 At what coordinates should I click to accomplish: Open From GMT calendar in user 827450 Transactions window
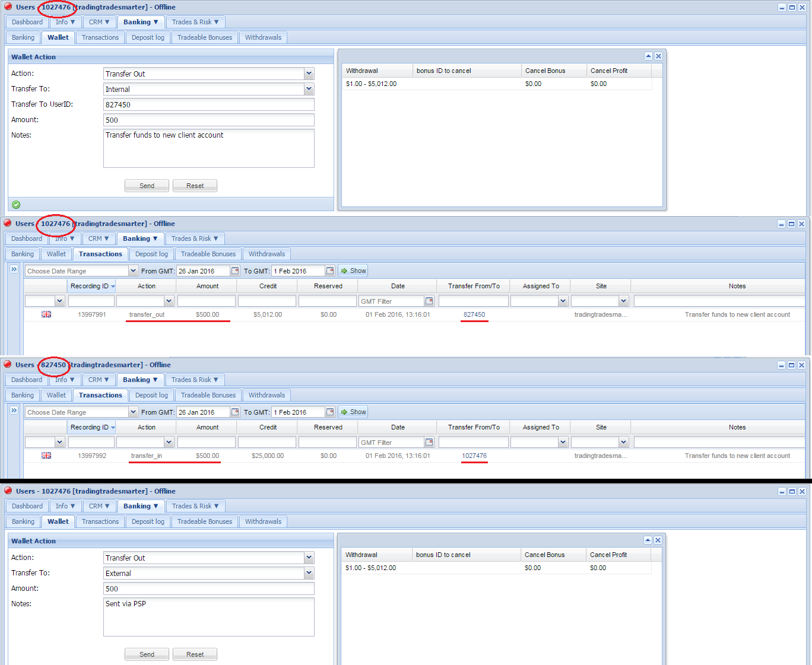pyautogui.click(x=235, y=412)
